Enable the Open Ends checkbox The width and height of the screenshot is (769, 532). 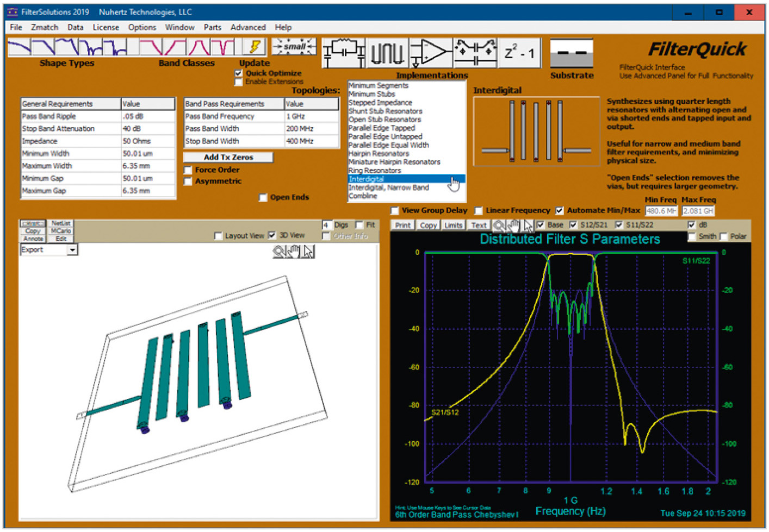point(263,198)
